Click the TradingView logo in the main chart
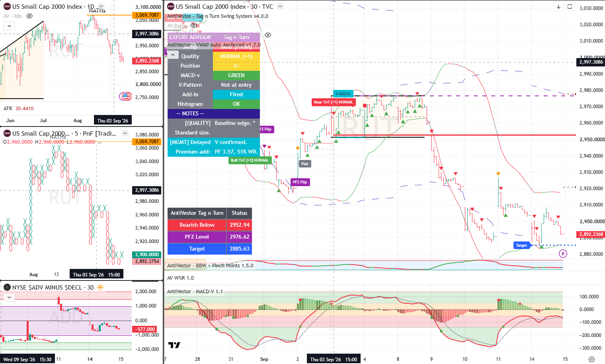 point(174,345)
